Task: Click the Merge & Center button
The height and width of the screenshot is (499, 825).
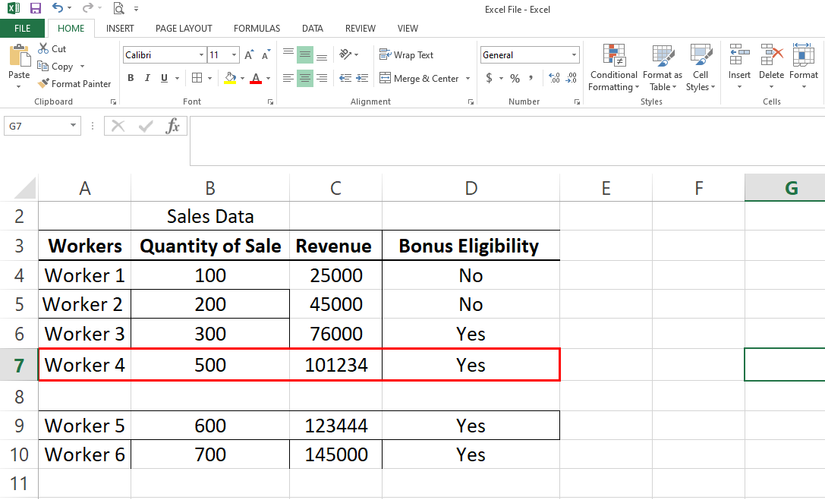Action: pos(418,78)
